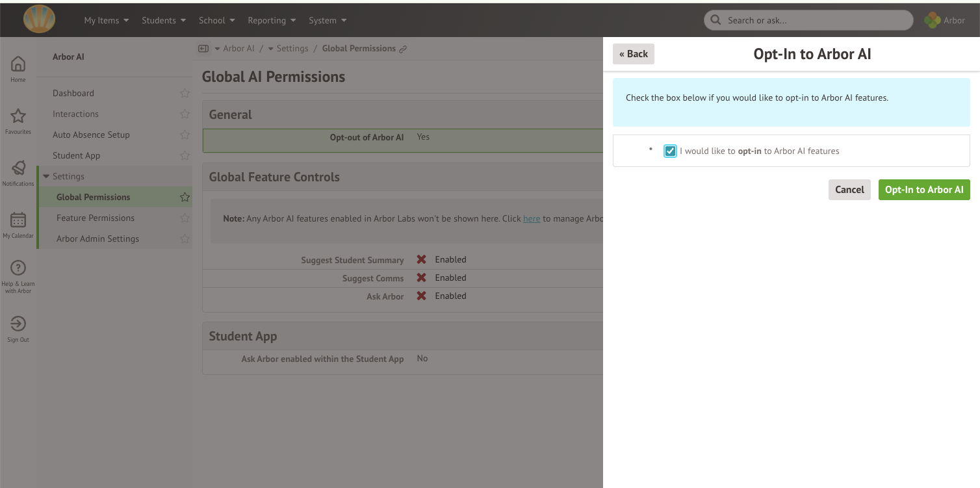Toggle favourite star for Auto Absence Setup
The image size is (980, 488).
[185, 135]
